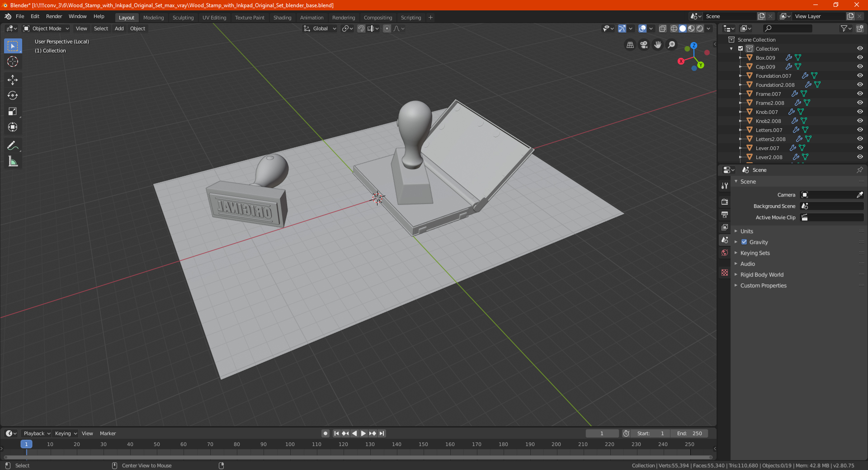Choose the Scale tool
868x470 pixels.
(13, 112)
